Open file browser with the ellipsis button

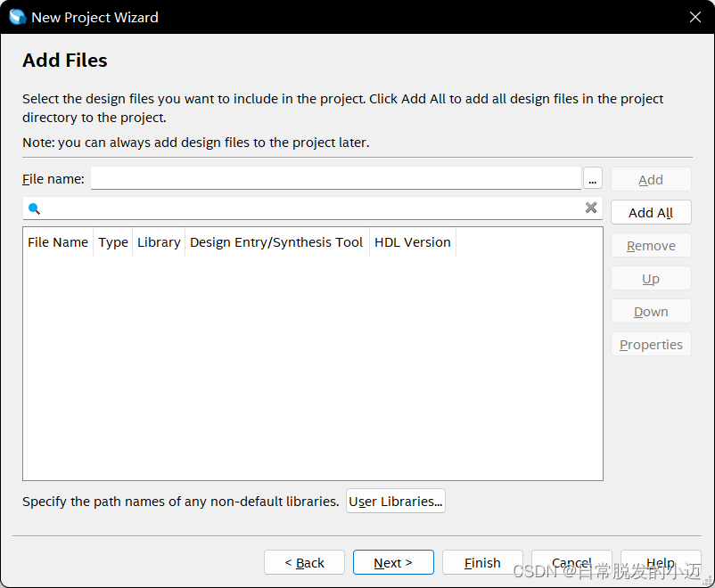pos(592,179)
